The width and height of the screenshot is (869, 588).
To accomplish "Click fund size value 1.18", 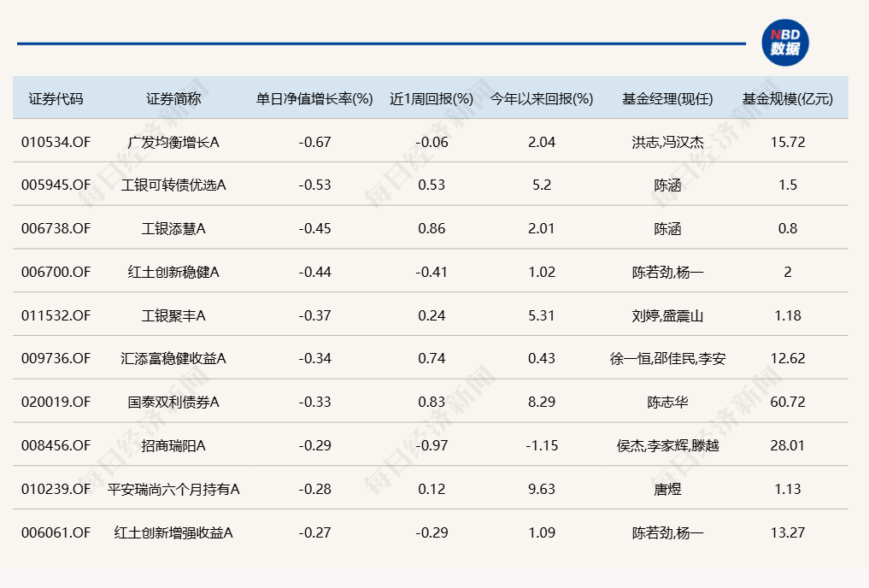I will (x=787, y=315).
